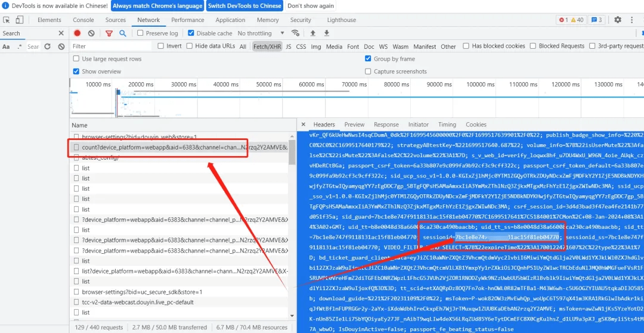The height and width of the screenshot is (333, 644).
Task: Uncheck the Disable cache checkbox
Action: point(191,33)
